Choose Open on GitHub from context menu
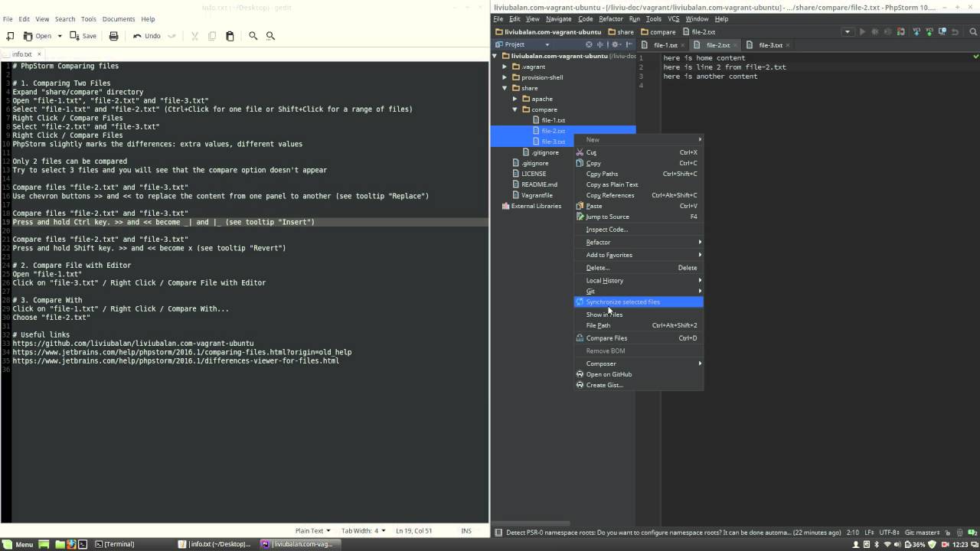The width and height of the screenshot is (980, 551). coord(639,374)
